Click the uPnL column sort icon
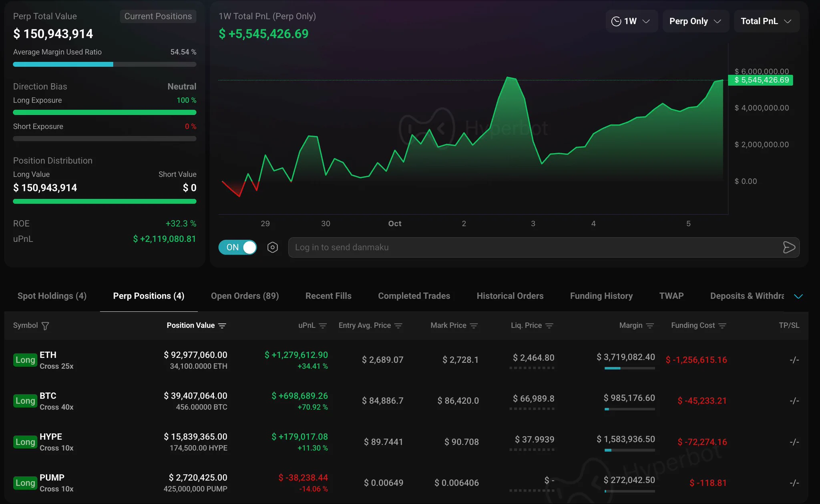 [x=323, y=326]
